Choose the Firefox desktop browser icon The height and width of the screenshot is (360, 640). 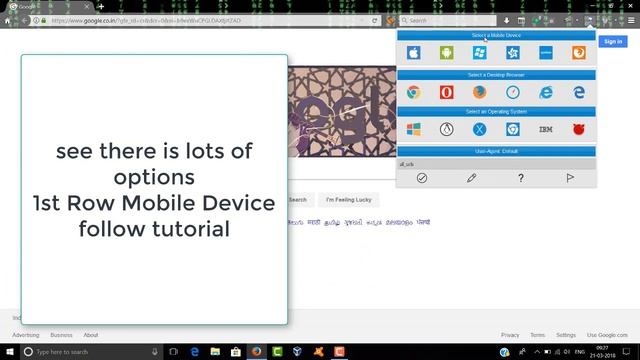pos(480,92)
